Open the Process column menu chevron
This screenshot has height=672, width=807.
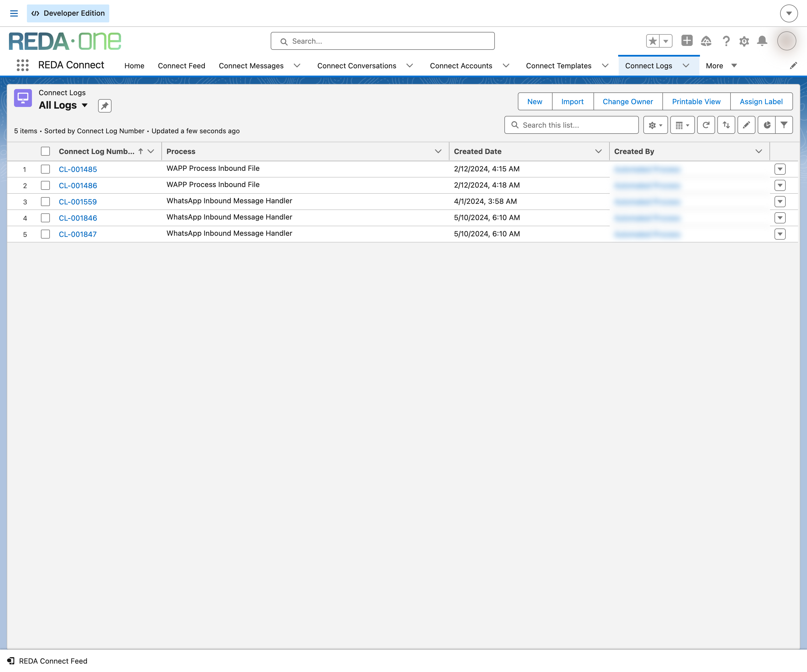(x=438, y=151)
